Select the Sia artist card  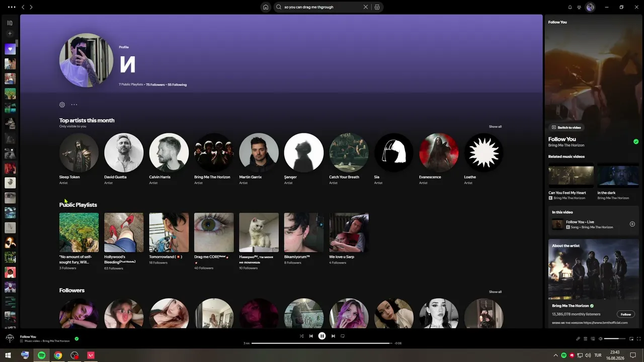pos(394,159)
